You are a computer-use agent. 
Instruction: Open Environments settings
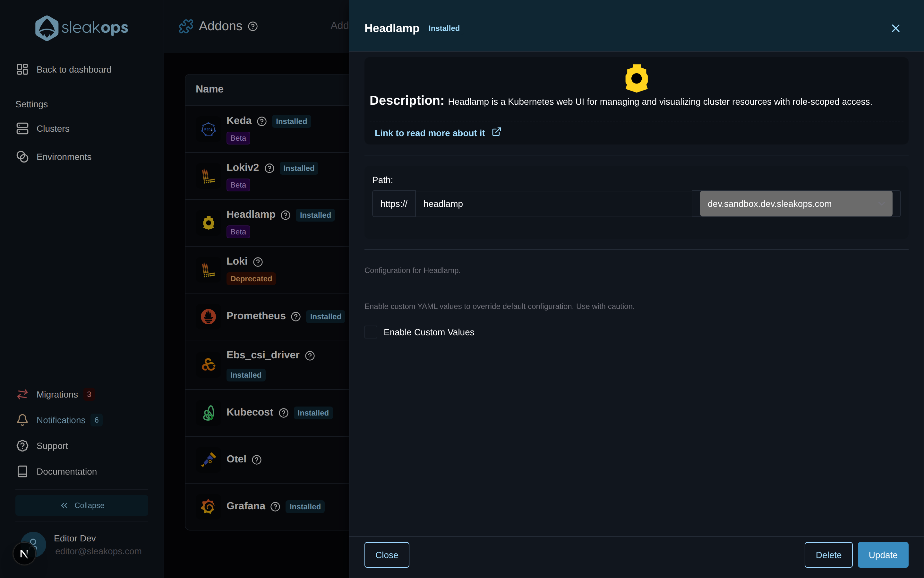(54, 157)
